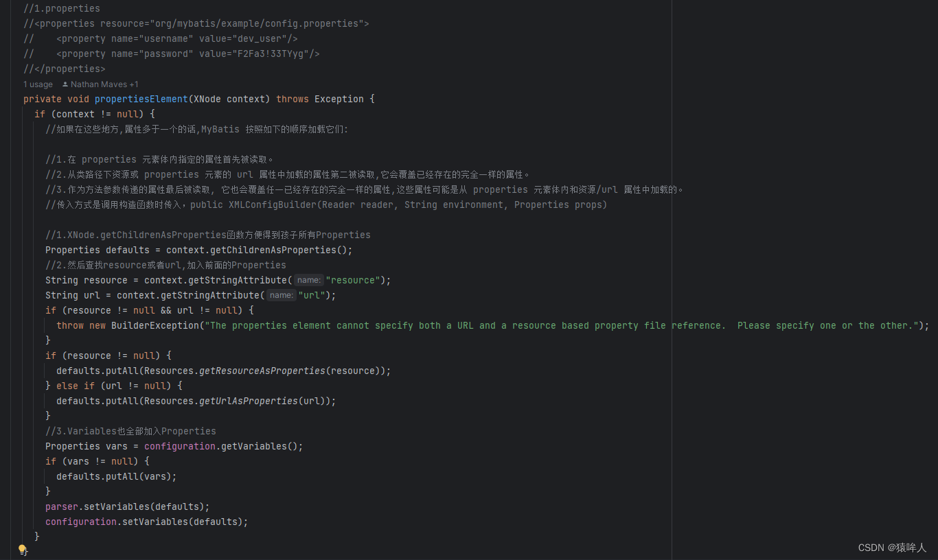Click the "if (vars != null)" condition
This screenshot has height=560, width=938.
pyautogui.click(x=92, y=461)
